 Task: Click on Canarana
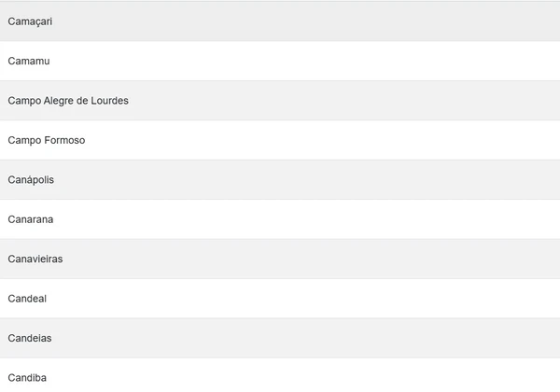pyautogui.click(x=31, y=219)
